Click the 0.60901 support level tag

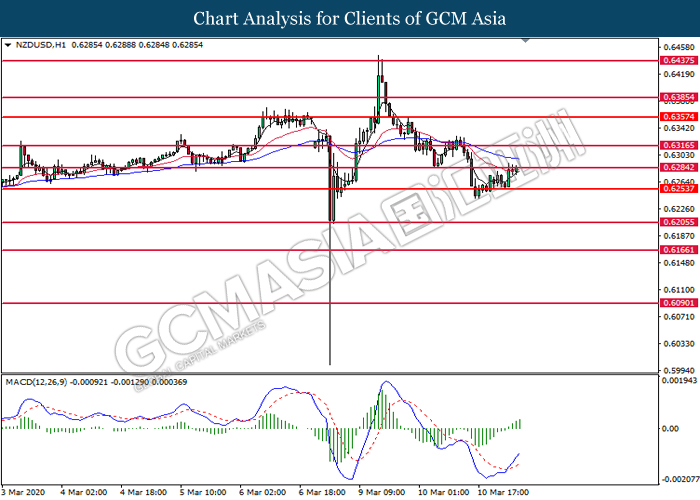(x=676, y=303)
